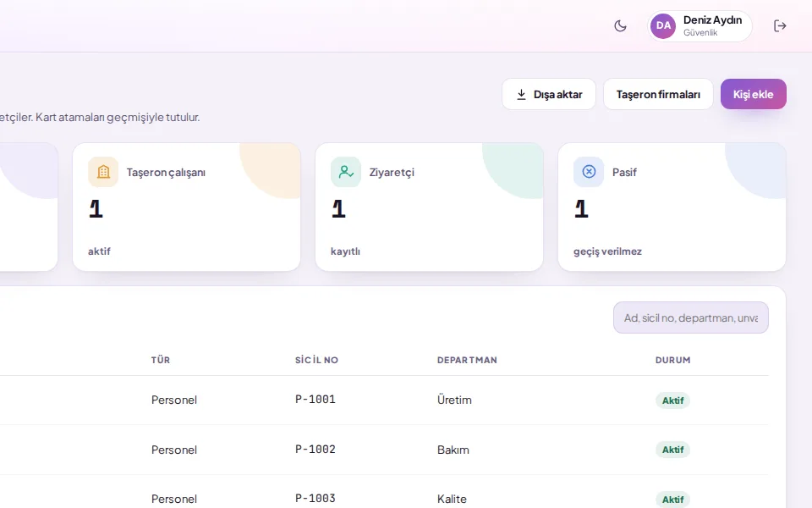This screenshot has width=812, height=508.
Task: Click the logout arrow icon
Action: pos(780,26)
